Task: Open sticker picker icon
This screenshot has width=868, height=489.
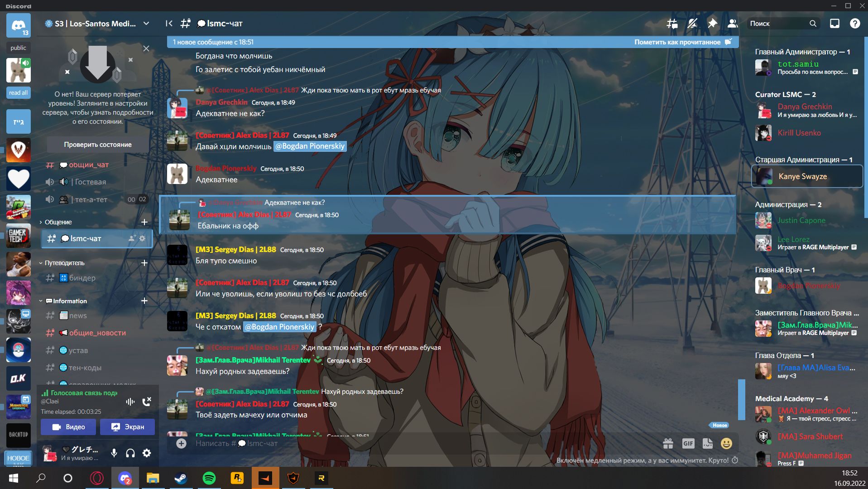Action: 707,443
